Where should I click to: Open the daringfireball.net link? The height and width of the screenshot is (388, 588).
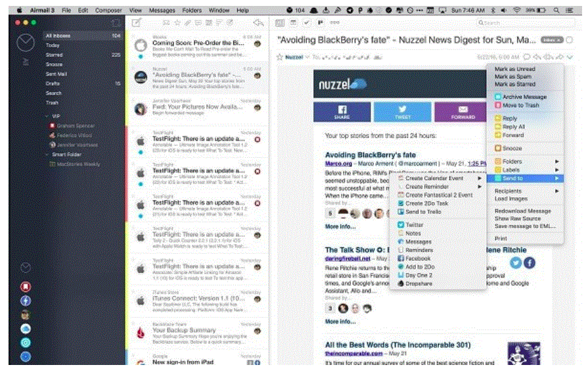pos(348,258)
